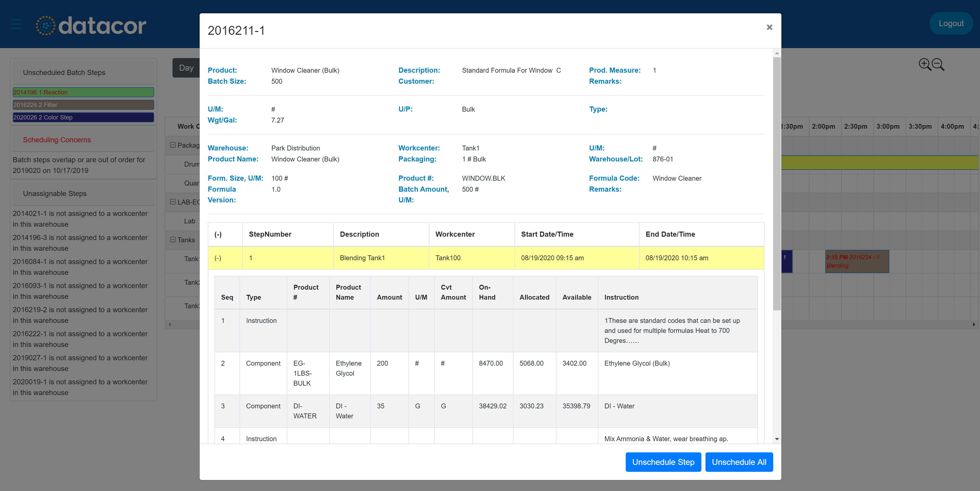
Task: Click the 2014021-1 unassignable step message
Action: point(80,219)
